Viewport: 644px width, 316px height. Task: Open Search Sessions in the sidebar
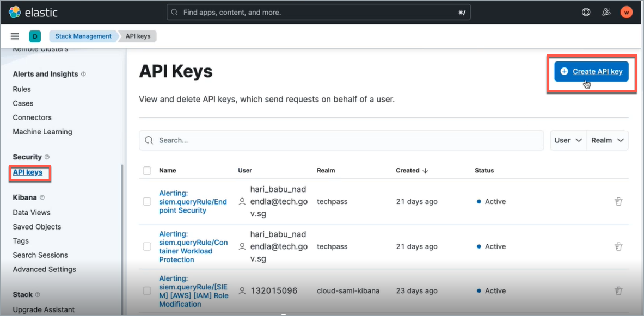40,255
